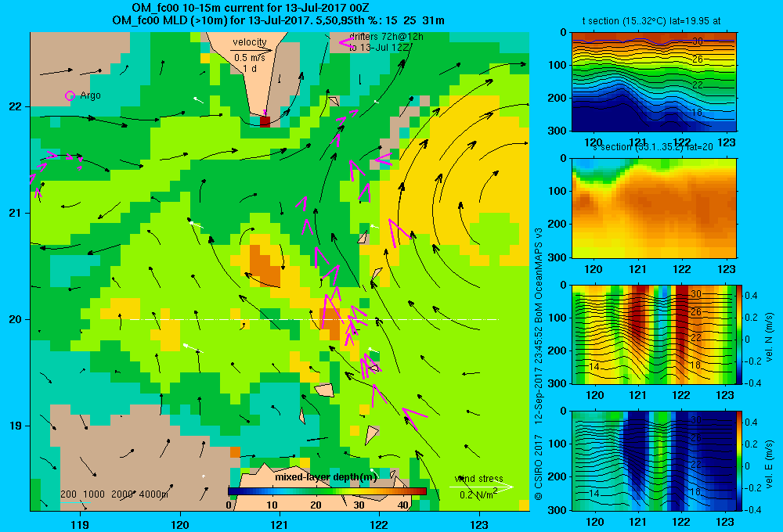Click the longitude 119 axis label
Viewport: 783px width, 532px height.
(x=80, y=524)
